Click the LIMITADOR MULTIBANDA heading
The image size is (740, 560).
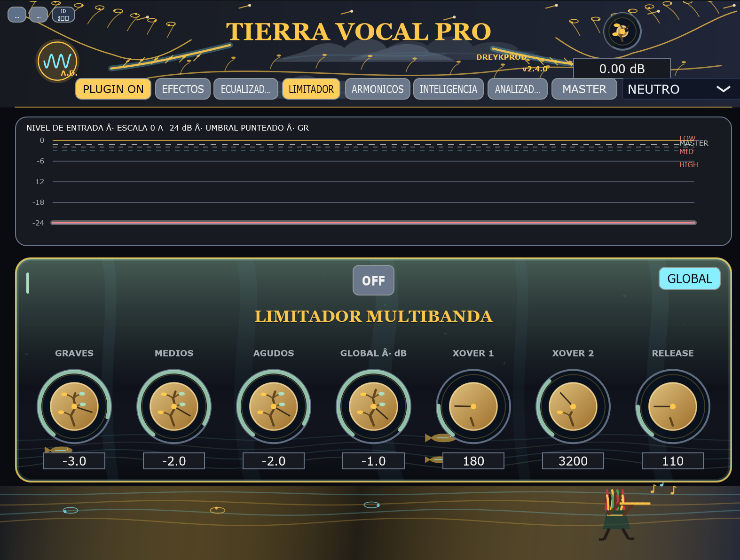(x=373, y=316)
